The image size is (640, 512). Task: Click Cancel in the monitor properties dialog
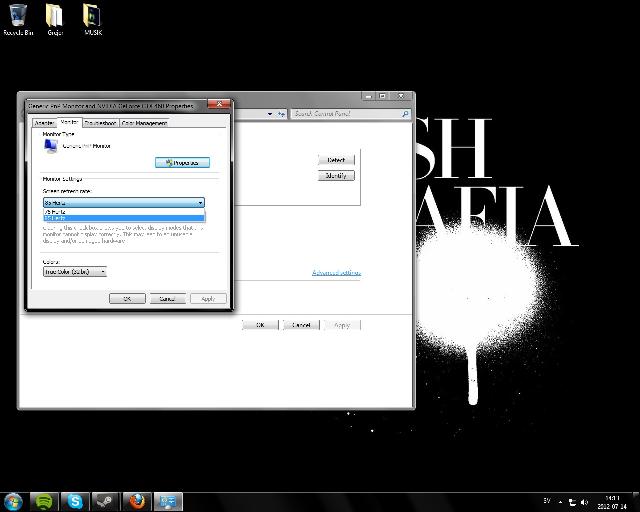click(x=167, y=299)
